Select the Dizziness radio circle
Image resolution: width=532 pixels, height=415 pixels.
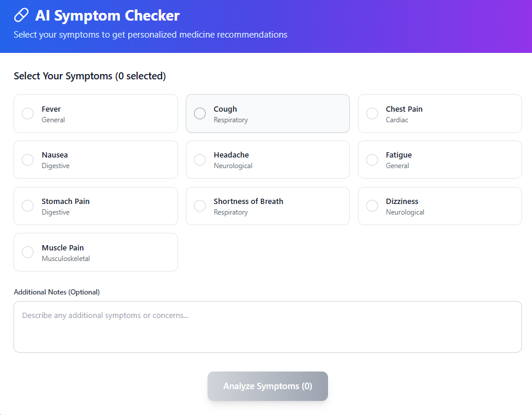pos(372,206)
